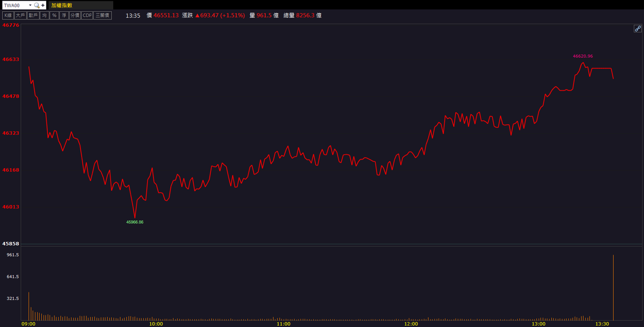Click the 46478 price axis label
The height and width of the screenshot is (327, 644).
[x=11, y=96]
